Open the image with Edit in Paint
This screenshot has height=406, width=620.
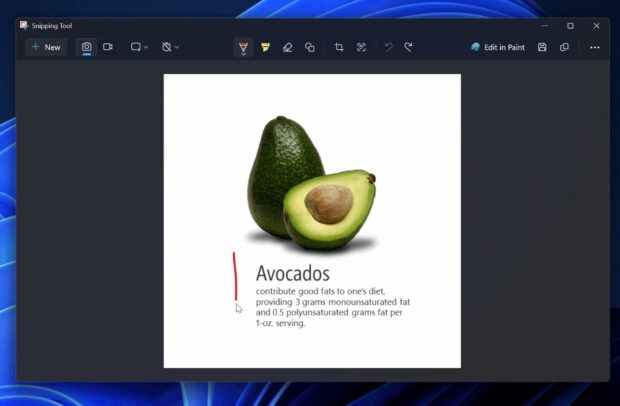[x=498, y=47]
